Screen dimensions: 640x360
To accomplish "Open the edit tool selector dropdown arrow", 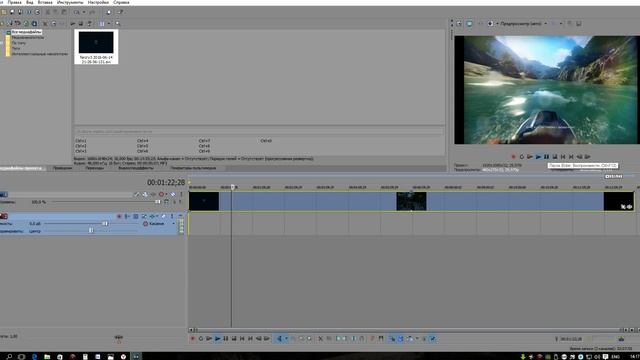I will coord(287,339).
